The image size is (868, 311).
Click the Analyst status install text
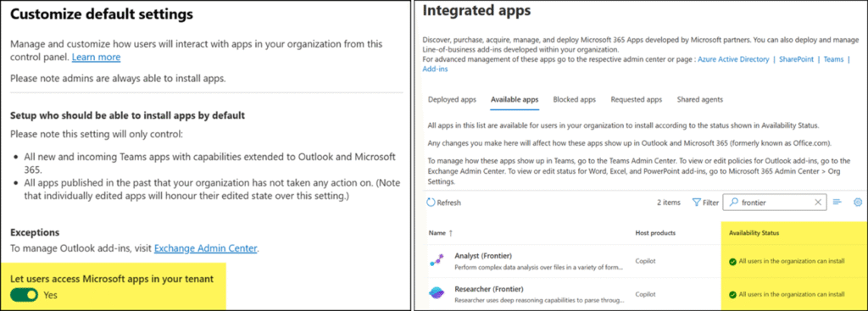(792, 261)
